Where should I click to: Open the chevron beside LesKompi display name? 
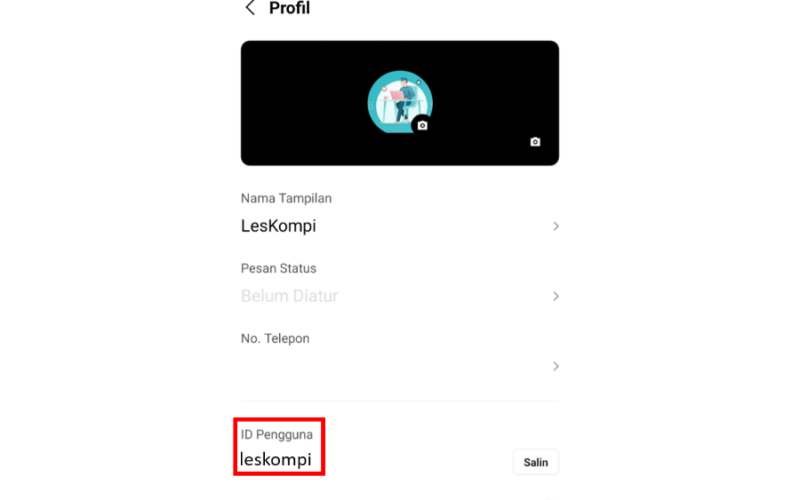click(556, 226)
